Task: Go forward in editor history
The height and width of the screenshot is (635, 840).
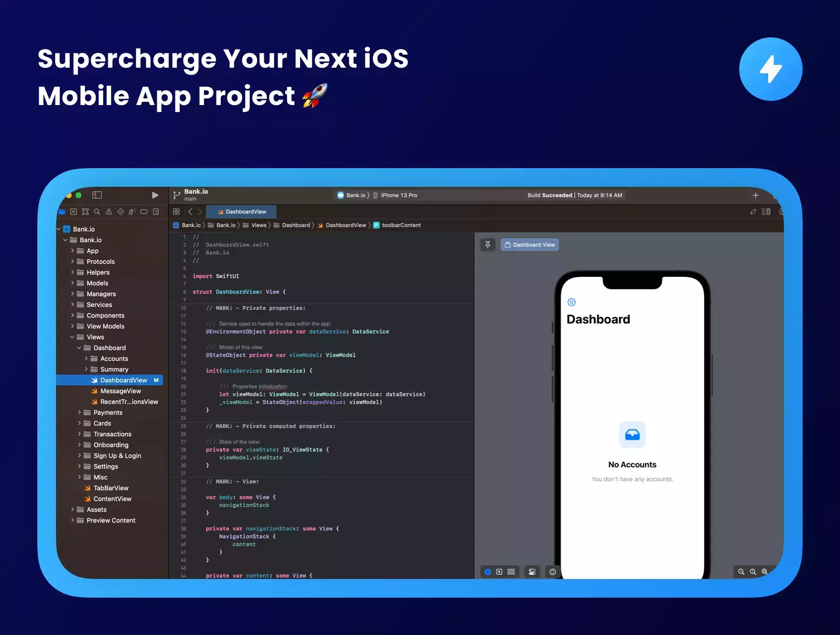Action: point(200,212)
